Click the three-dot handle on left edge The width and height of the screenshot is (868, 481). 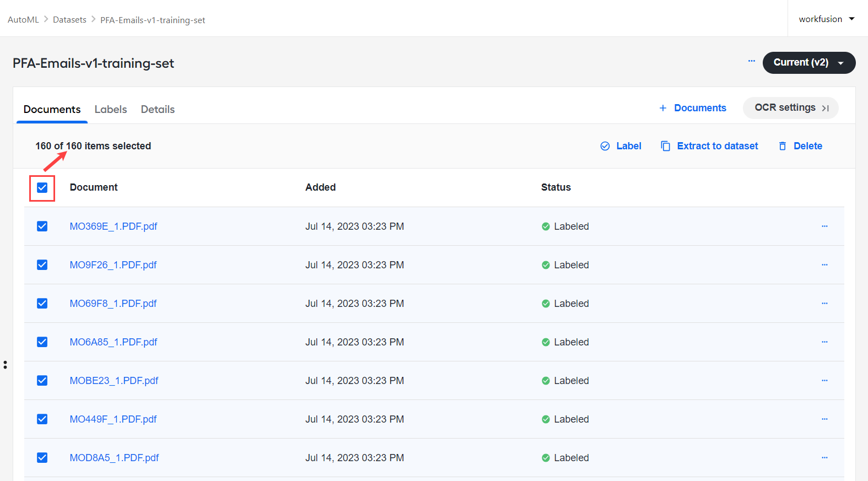pyautogui.click(x=5, y=365)
